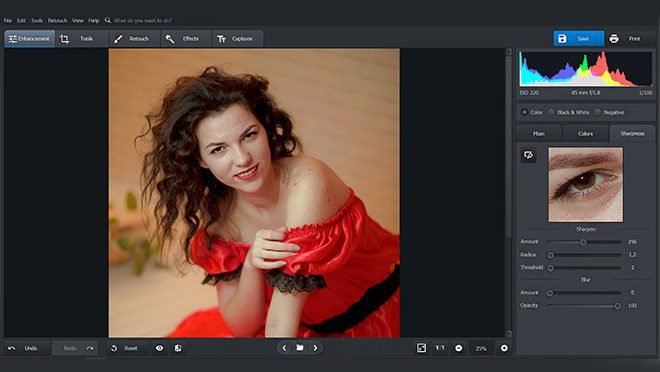The image size is (660, 372).
Task: Click the portrait photo on canvas
Action: tap(254, 193)
